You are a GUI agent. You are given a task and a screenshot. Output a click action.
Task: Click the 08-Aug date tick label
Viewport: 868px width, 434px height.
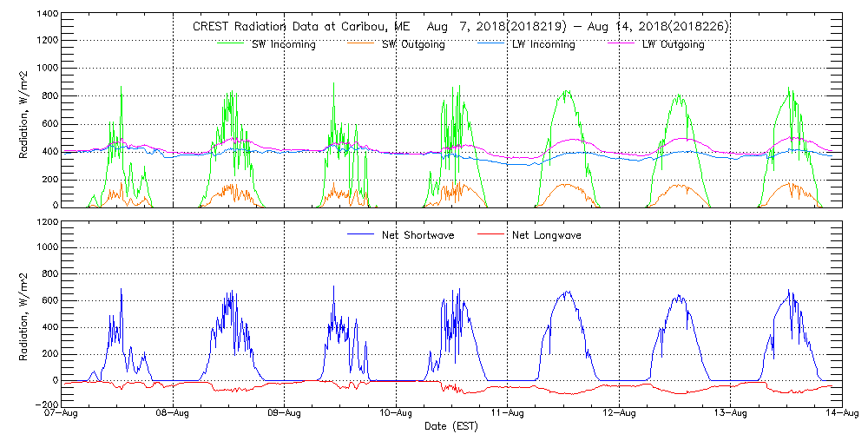174,414
